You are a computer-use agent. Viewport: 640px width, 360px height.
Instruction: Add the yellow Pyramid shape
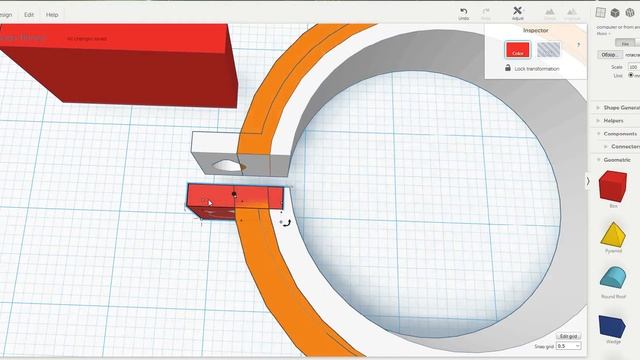click(x=613, y=235)
